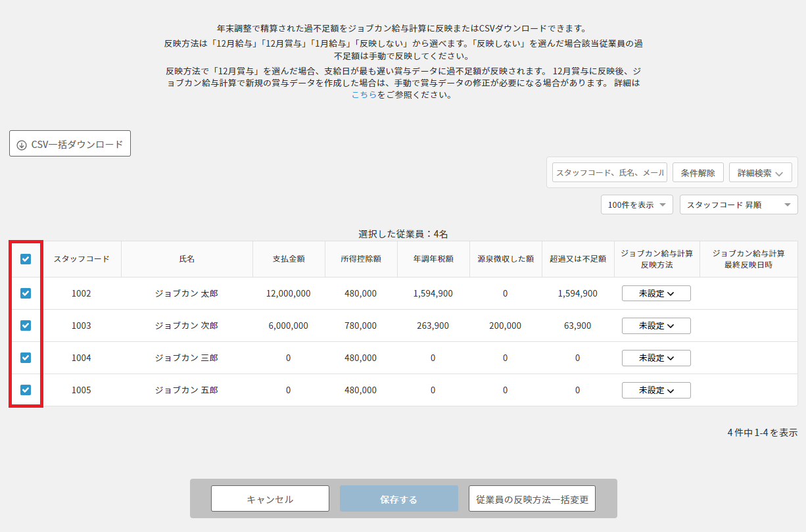Click the 6,000,000 payment amount cell

tap(289, 326)
